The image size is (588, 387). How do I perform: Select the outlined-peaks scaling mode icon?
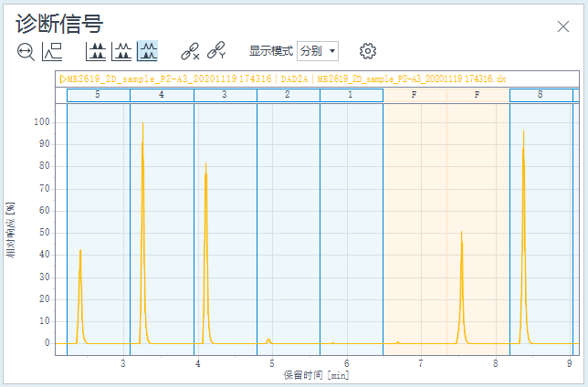pyautogui.click(x=121, y=51)
